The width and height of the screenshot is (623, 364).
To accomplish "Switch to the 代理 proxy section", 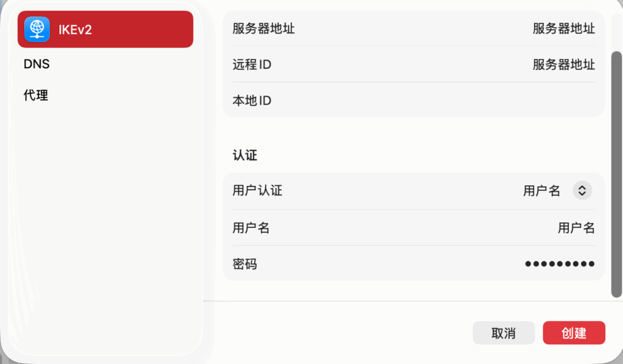I will click(x=36, y=95).
